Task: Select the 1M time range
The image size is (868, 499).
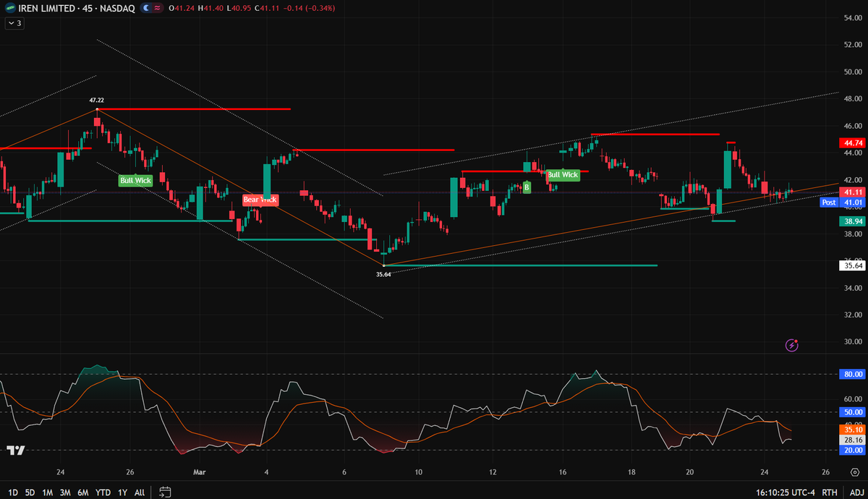Action: point(47,492)
